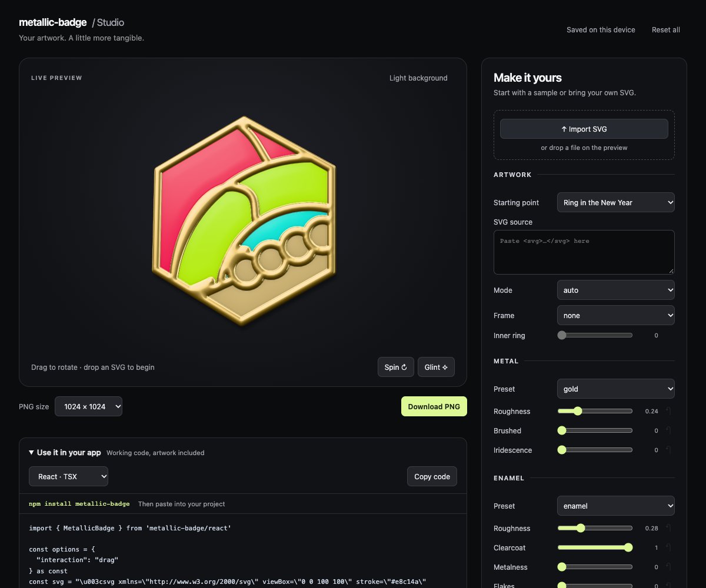The image size is (706, 588).
Task: Reset the Iridescence slider value
Action: click(668, 450)
